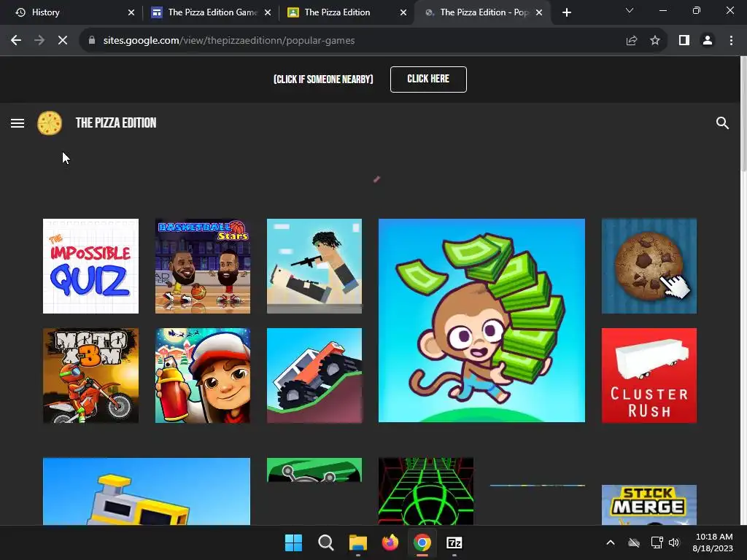Open Stick Merge game
Screen dimensions: 747x560
[x=649, y=505]
